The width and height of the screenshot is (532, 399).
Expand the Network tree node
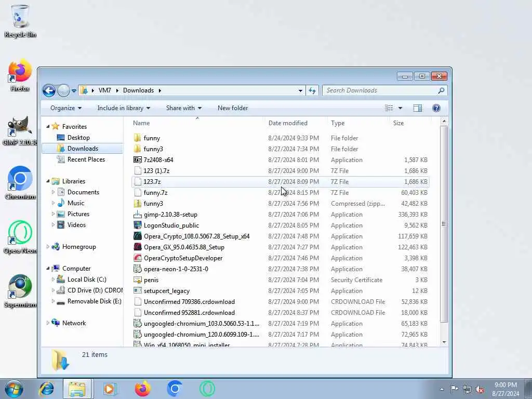(x=48, y=323)
